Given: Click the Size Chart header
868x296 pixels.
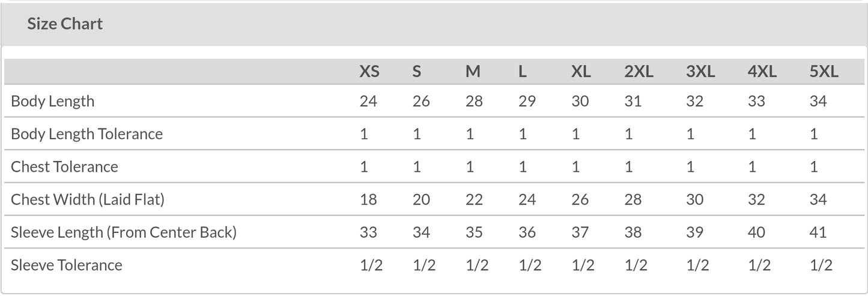Looking at the screenshot, I should (65, 24).
